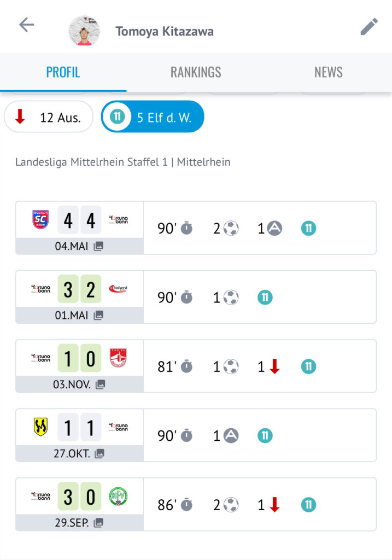Open the 1:0 match on 03.NOV.
Viewport: 392px width, 560px height.
click(x=196, y=366)
